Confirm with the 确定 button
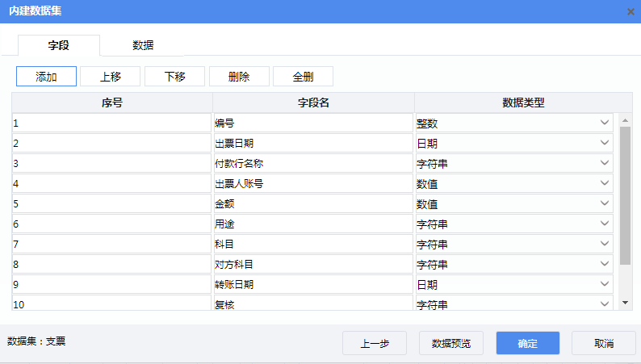This screenshot has width=641, height=364. 527,343
